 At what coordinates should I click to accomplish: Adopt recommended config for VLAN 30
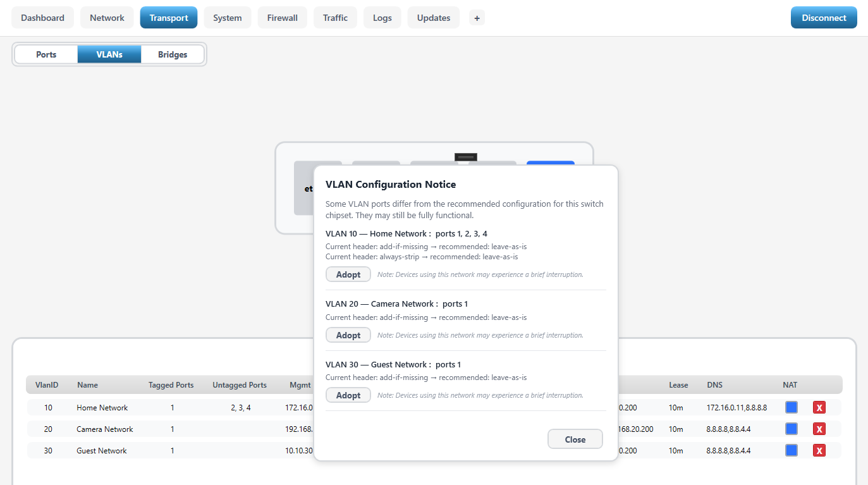(x=348, y=395)
